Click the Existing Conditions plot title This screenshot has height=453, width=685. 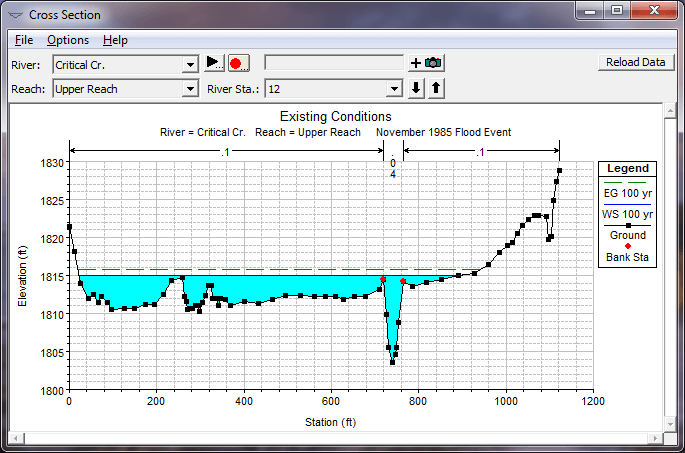[x=329, y=116]
